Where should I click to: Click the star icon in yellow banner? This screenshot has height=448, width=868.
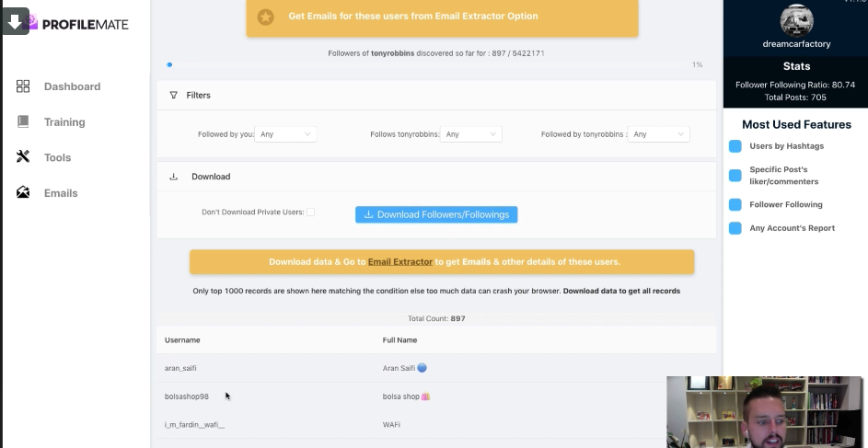click(266, 17)
